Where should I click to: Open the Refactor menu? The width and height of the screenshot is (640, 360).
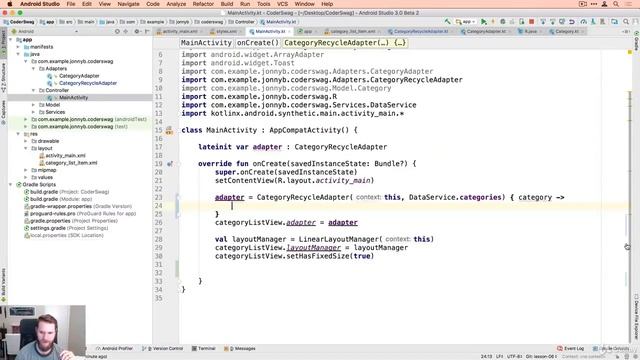click(203, 4)
